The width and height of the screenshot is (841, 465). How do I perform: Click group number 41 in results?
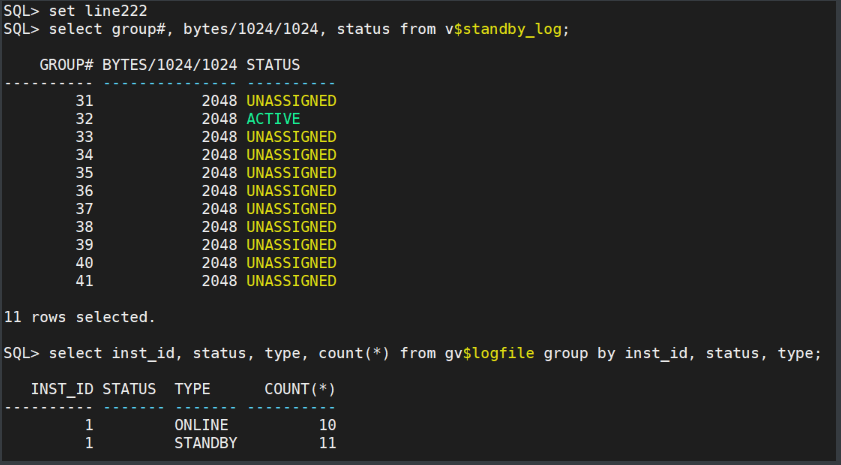point(84,281)
